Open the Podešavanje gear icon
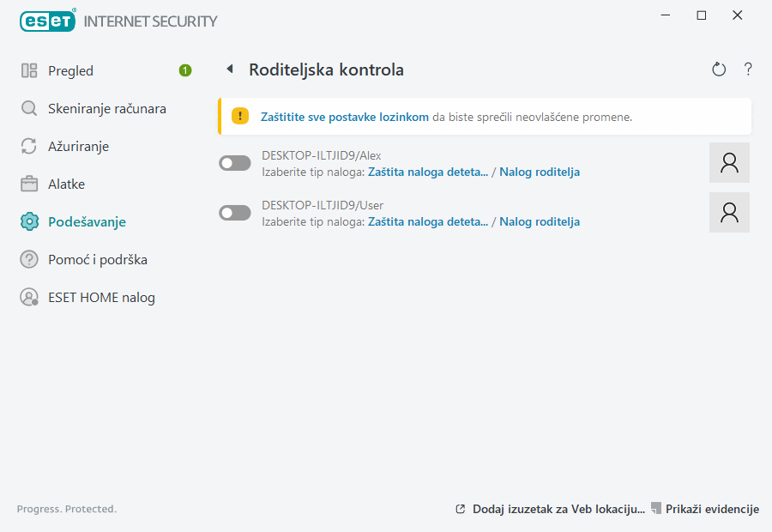 pos(28,221)
